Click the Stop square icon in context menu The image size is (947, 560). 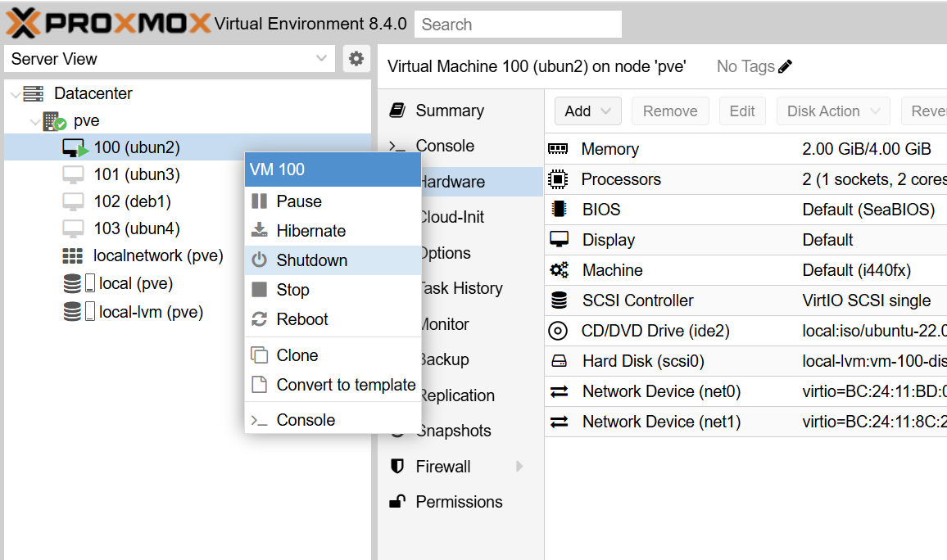coord(259,290)
